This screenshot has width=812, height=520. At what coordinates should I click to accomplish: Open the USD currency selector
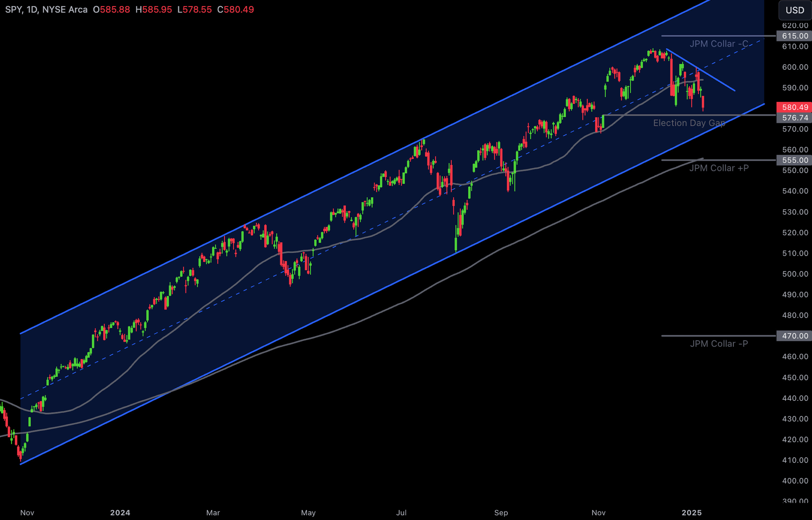795,10
